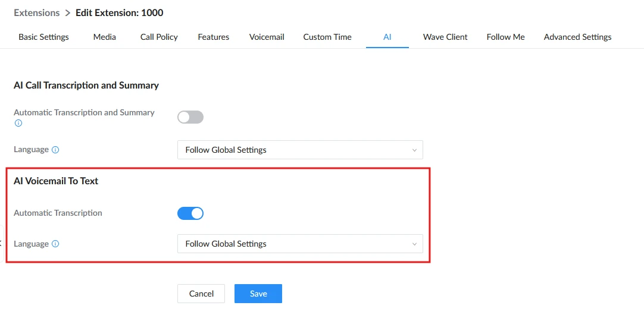Image resolution: width=644 pixels, height=315 pixels.
Task: Switch to Basic Settings tab
Action: click(x=43, y=37)
